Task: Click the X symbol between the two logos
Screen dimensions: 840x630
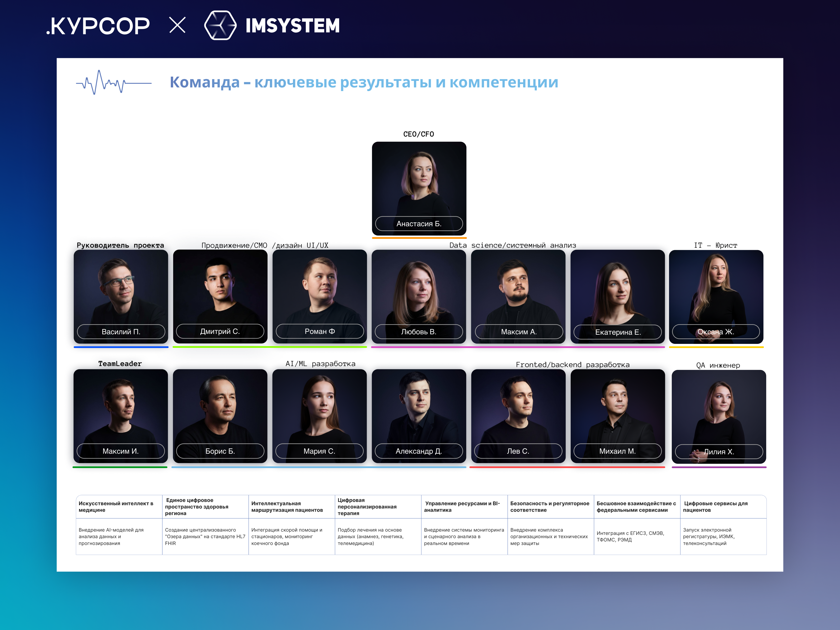Action: 178,25
